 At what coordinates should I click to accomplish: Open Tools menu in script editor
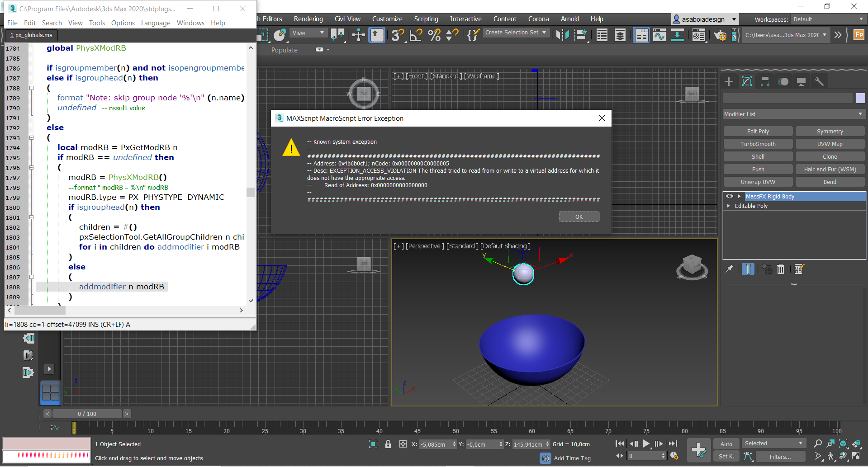tap(97, 23)
